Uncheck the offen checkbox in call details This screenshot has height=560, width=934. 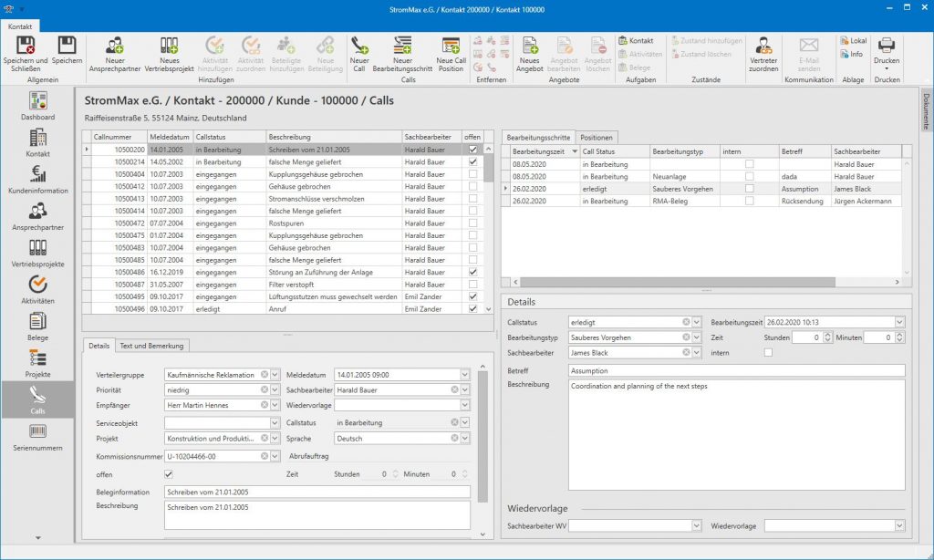point(168,474)
